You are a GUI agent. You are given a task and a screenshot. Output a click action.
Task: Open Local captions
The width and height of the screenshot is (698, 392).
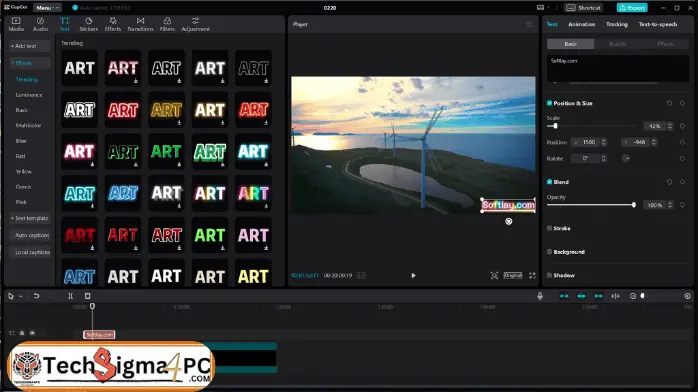coord(32,252)
